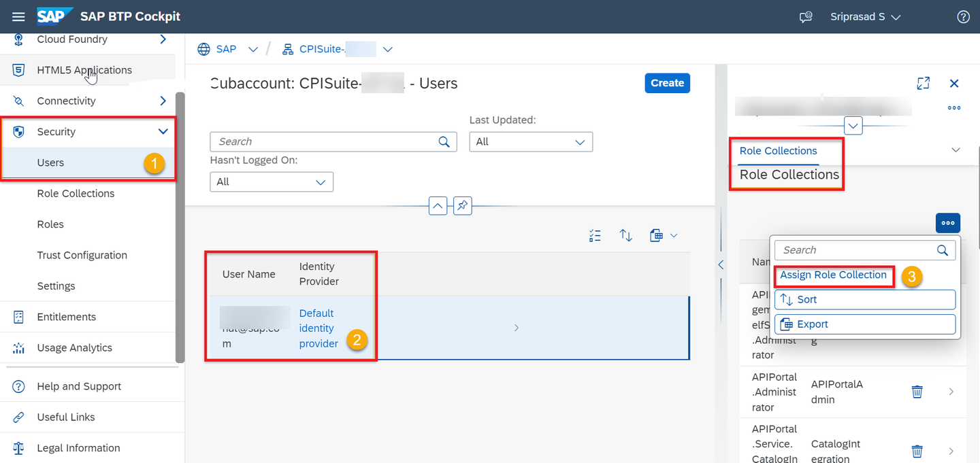The width and height of the screenshot is (980, 463).
Task: Close the user detail panel
Action: 954,83
